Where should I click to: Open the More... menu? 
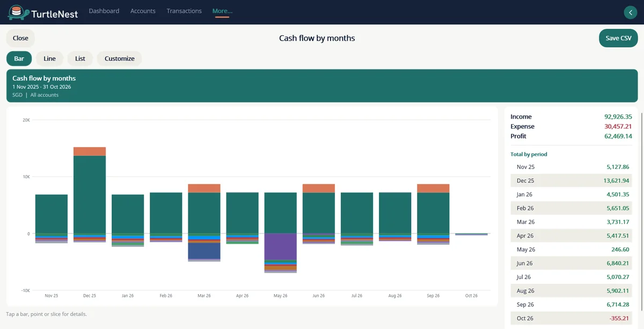(222, 11)
